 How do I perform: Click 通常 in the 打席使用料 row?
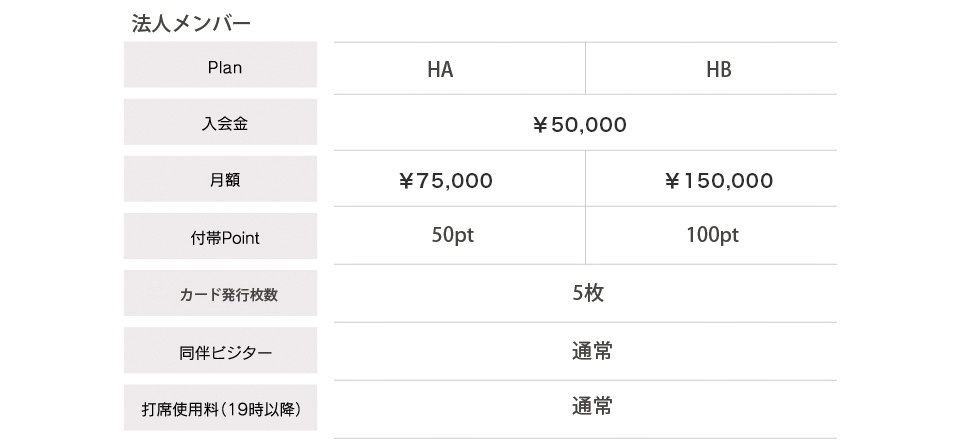tap(592, 406)
